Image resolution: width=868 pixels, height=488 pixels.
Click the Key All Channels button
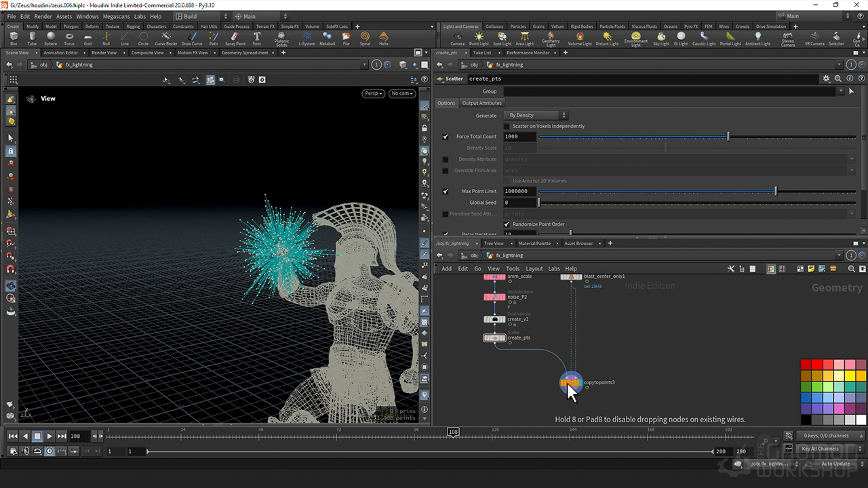[822, 449]
